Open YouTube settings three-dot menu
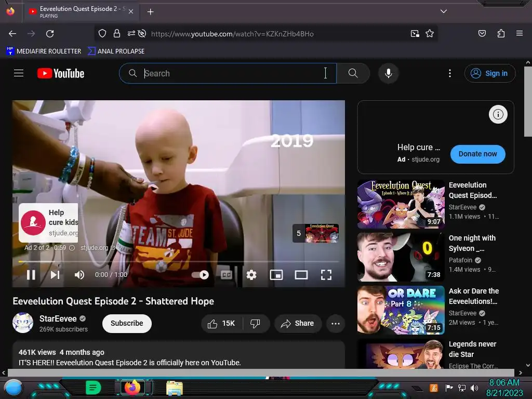 pyautogui.click(x=450, y=73)
